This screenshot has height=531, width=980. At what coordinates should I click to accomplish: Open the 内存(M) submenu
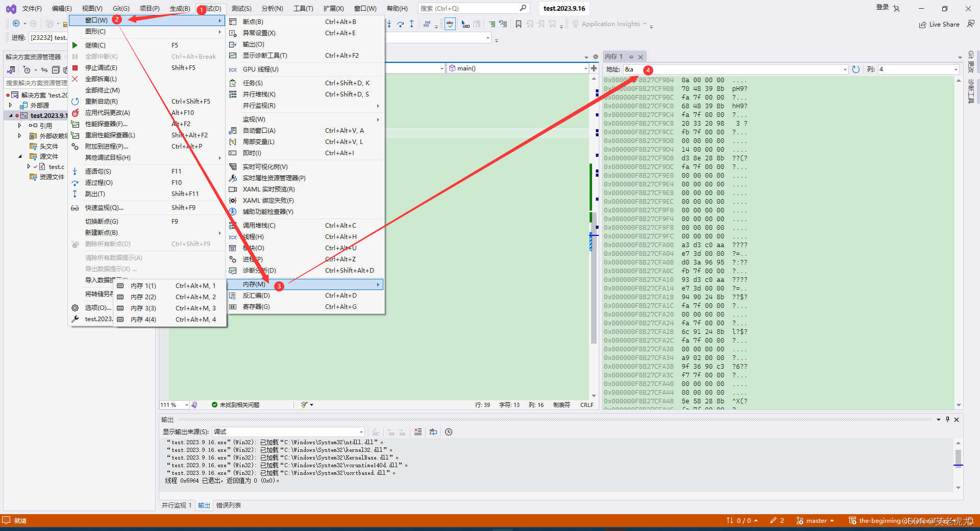tap(305, 284)
